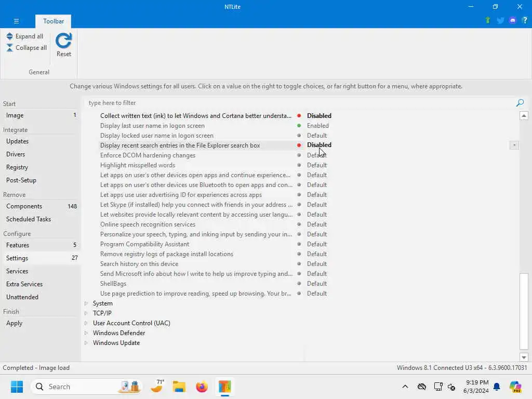
Task: Open the Features page
Action: click(41, 245)
